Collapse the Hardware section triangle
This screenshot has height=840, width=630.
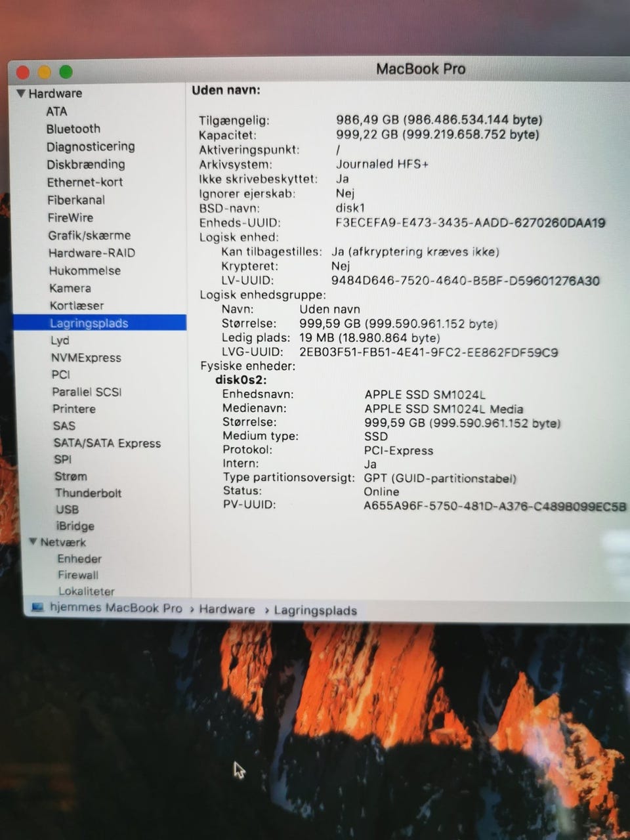[21, 94]
